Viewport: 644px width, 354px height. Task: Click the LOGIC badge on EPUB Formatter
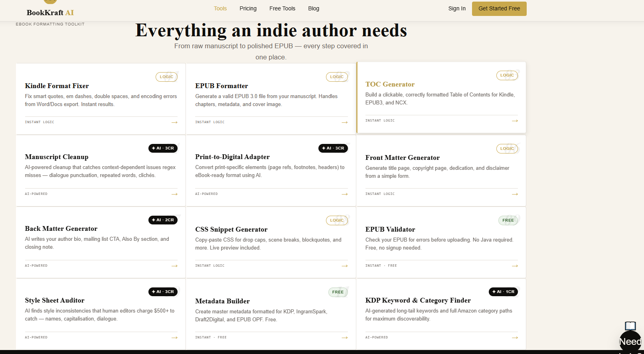tap(337, 77)
